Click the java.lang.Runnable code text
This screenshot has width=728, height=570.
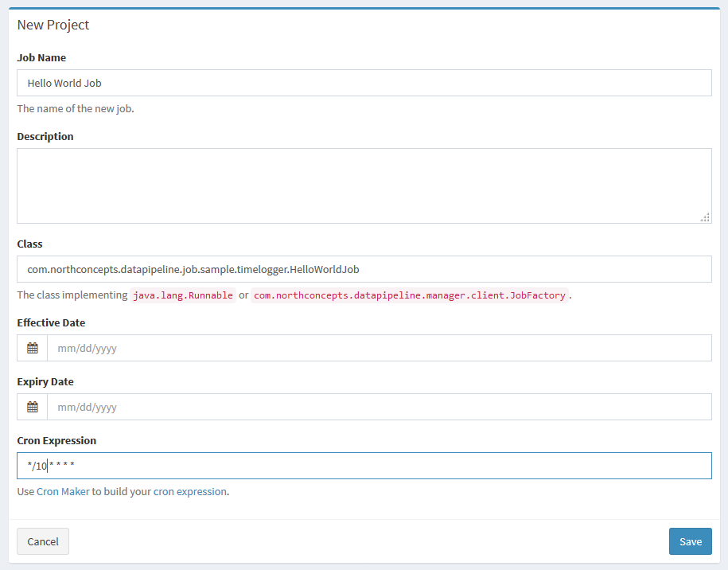pyautogui.click(x=183, y=295)
